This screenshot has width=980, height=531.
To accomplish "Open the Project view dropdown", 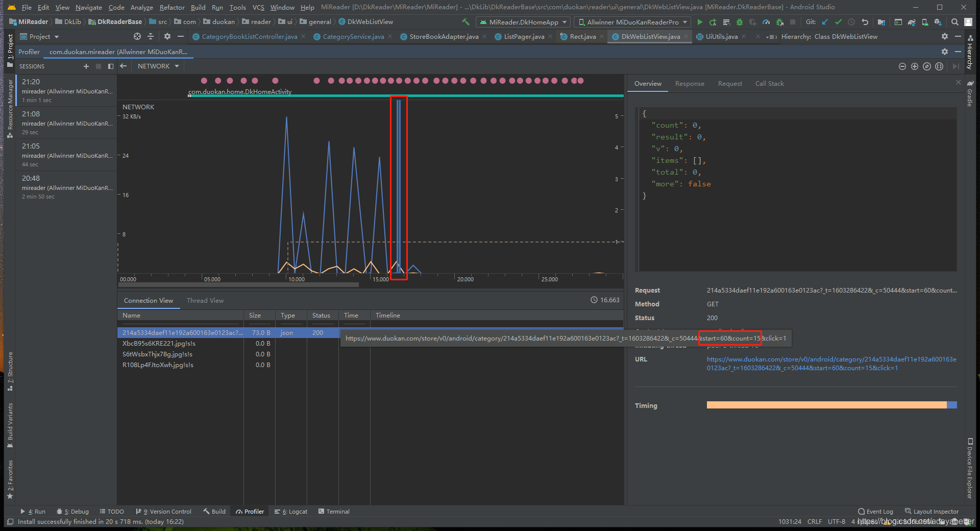I will point(40,36).
